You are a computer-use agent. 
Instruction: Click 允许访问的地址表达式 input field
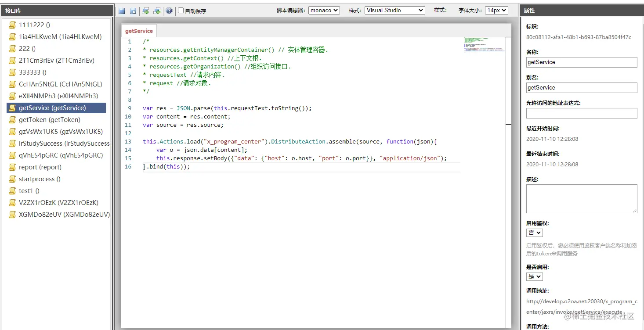[x=582, y=113]
